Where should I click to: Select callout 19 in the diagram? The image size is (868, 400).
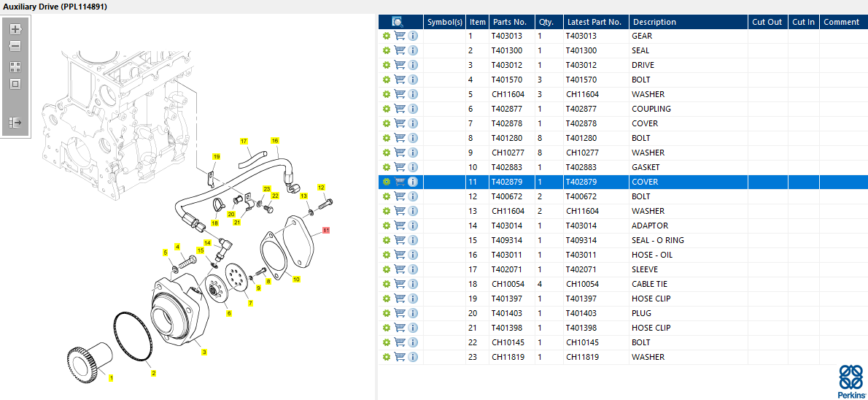click(x=217, y=157)
